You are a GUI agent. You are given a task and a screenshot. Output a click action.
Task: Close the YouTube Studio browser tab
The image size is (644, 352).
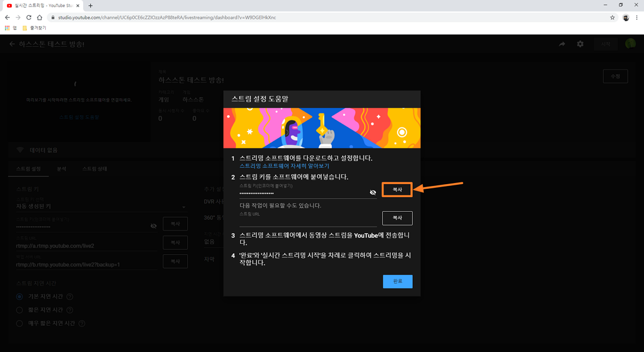(78, 6)
